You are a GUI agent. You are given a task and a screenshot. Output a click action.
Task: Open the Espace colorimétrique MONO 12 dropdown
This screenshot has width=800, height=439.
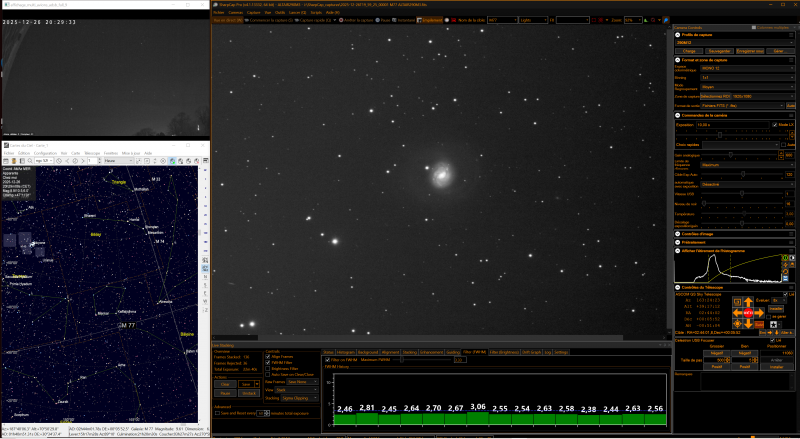(x=747, y=68)
